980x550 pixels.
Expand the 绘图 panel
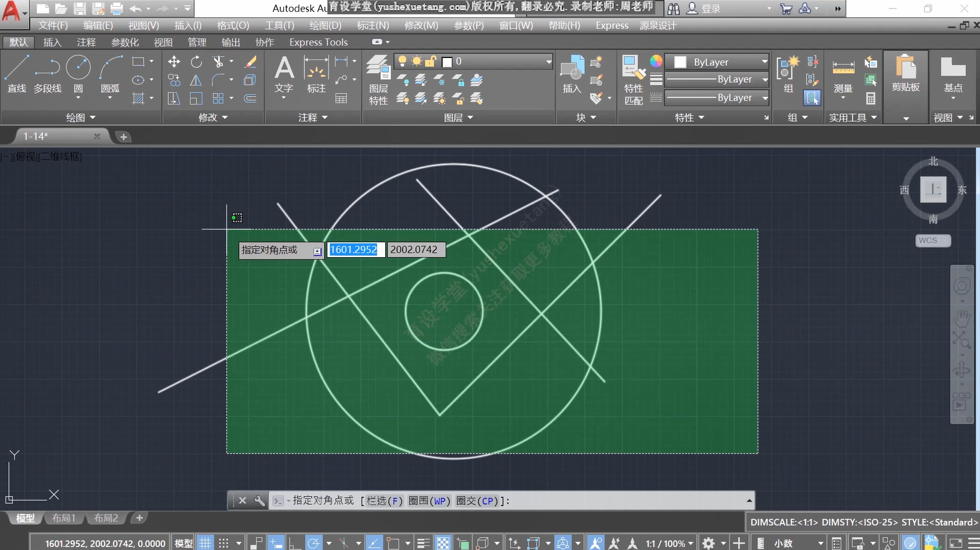tap(81, 117)
